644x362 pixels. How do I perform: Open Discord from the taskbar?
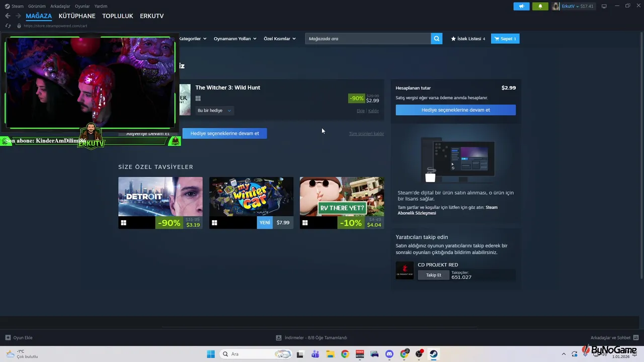tap(389, 354)
